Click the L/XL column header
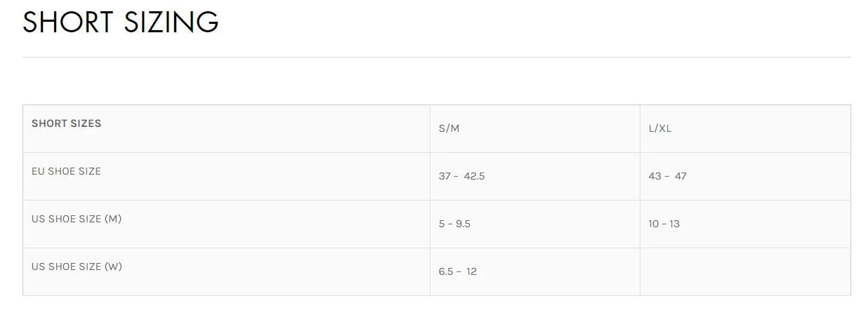The width and height of the screenshot is (868, 310). pos(660,128)
